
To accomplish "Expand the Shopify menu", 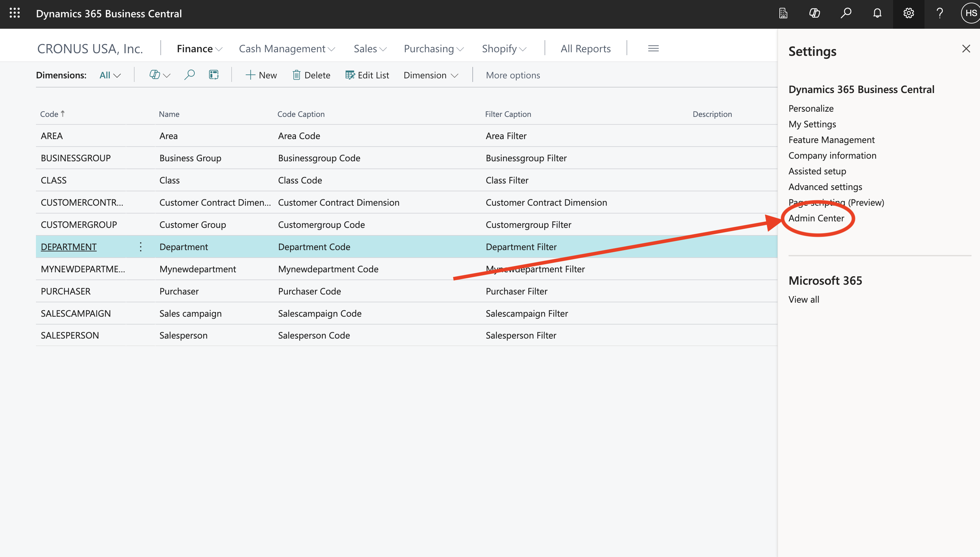I will pyautogui.click(x=504, y=49).
